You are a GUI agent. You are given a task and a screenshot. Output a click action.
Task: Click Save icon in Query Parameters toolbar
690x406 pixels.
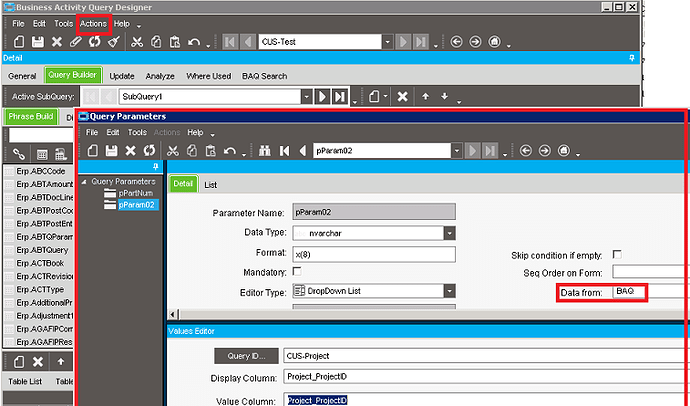111,150
